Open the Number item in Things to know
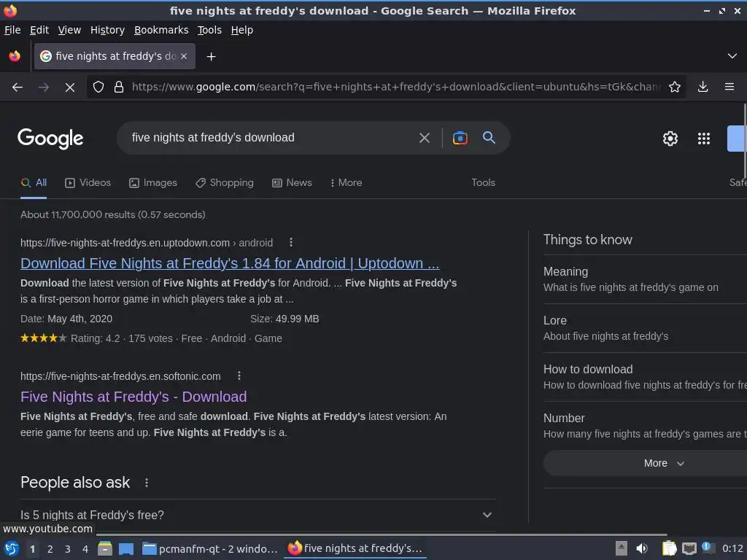Viewport: 747px width, 560px height. (645, 426)
